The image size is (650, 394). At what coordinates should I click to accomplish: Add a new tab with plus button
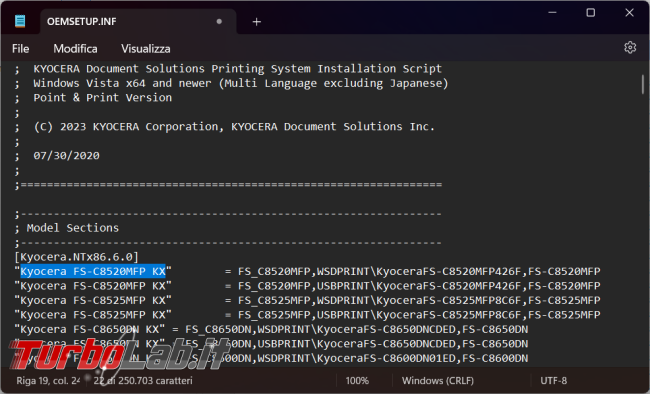[x=257, y=22]
